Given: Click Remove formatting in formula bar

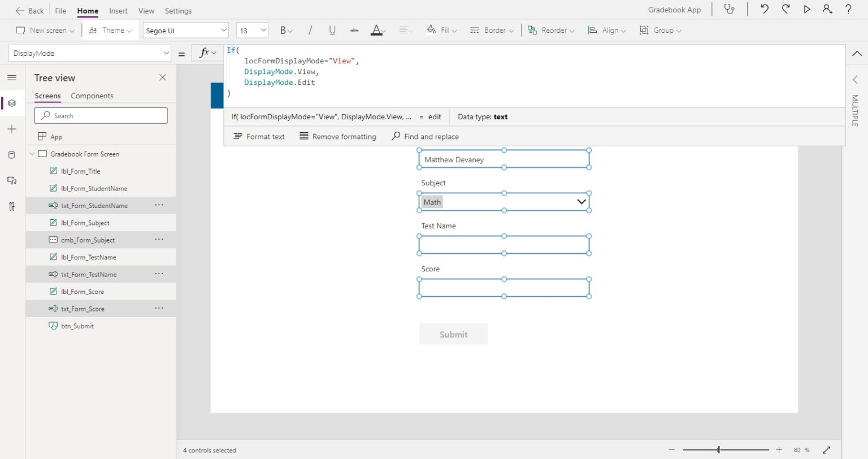Looking at the screenshot, I should pos(338,136).
